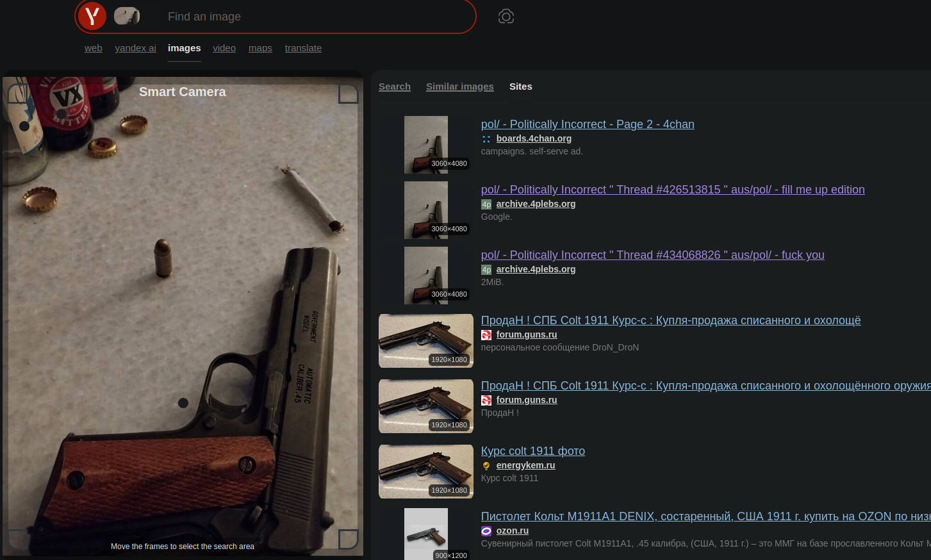The height and width of the screenshot is (560, 931).
Task: Click the forum.guns.ru favicon above 'персональное сообщение'
Action: (486, 335)
